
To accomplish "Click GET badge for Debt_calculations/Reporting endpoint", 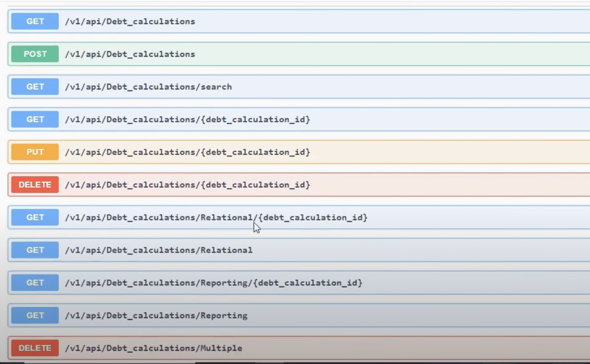I will pyautogui.click(x=35, y=316).
